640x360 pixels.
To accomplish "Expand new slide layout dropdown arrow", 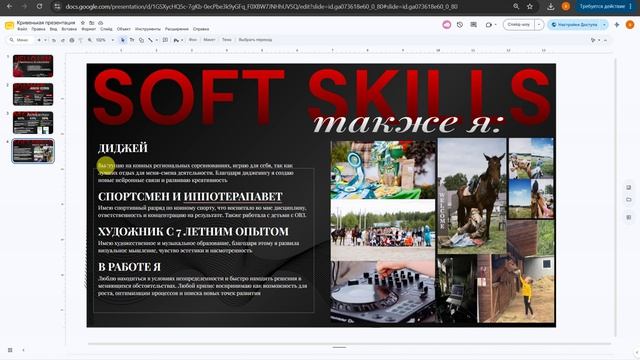I will 45,40.
